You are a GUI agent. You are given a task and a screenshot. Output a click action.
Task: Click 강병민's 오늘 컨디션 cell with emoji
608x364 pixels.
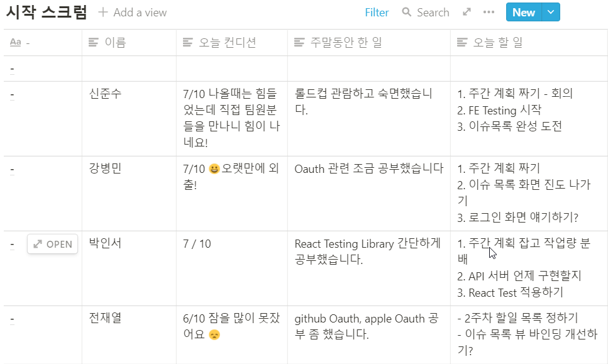[x=231, y=176]
